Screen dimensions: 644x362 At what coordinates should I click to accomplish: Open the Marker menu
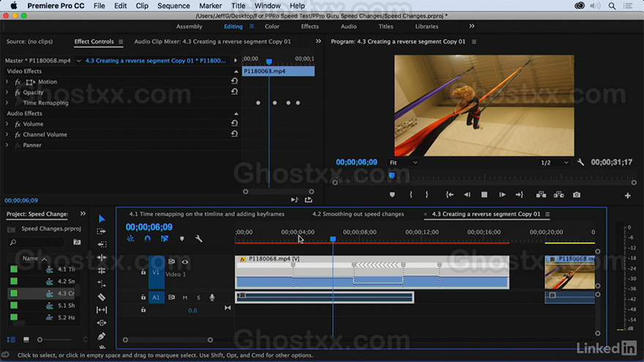point(210,6)
